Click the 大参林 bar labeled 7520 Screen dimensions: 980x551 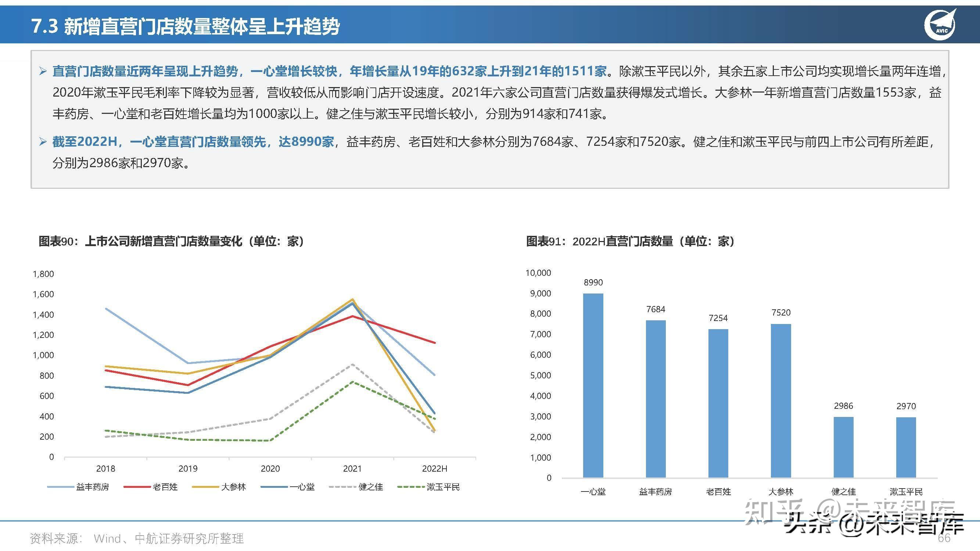point(780,400)
